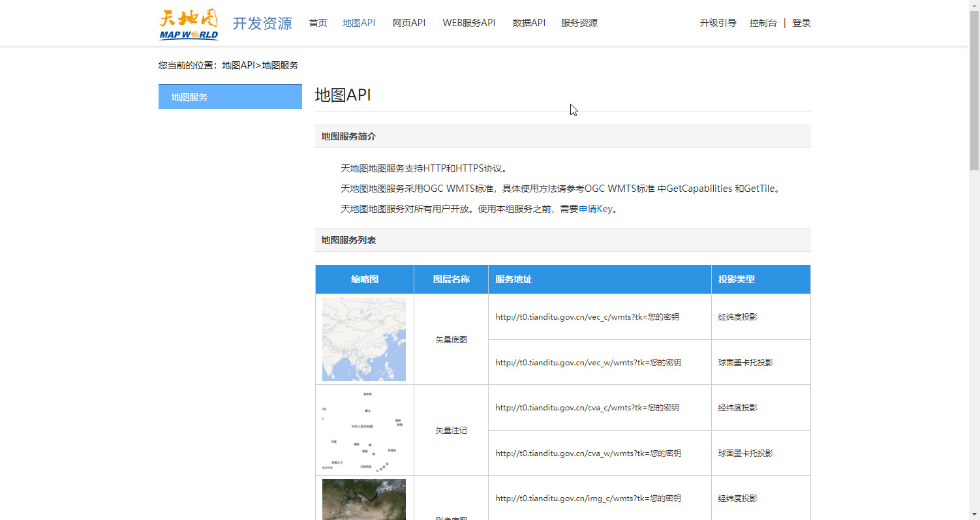Viewport: 980px width, 520px height.
Task: Click the 矢量底图 map thumbnail
Action: (x=364, y=339)
